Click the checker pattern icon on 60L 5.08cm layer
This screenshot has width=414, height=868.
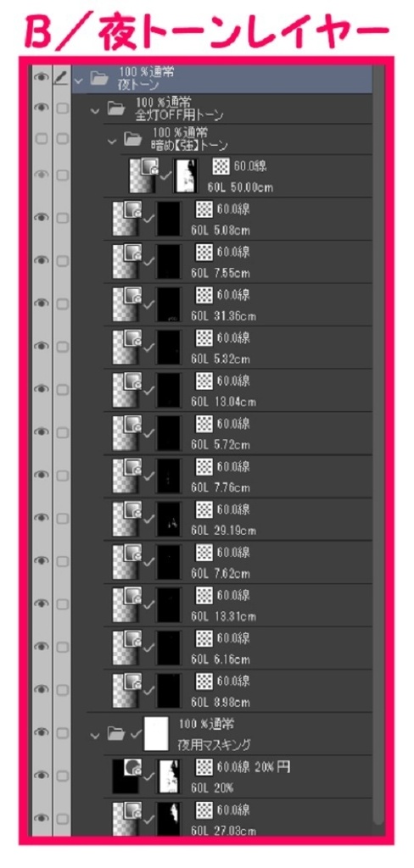[x=204, y=209]
